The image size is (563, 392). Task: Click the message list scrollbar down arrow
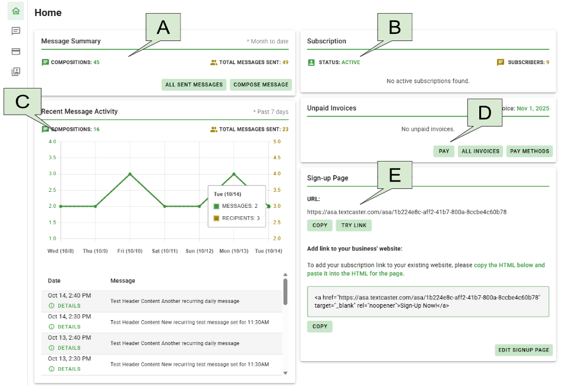point(285,373)
